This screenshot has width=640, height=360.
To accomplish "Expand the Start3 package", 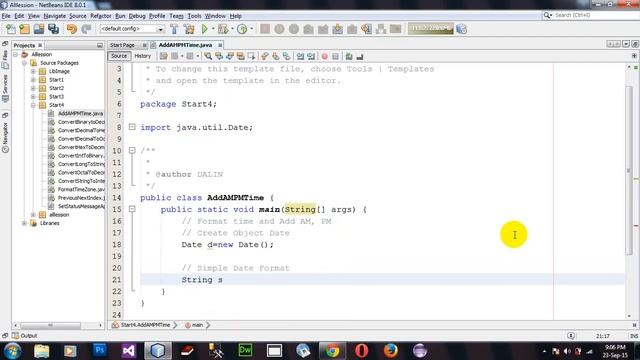I will (x=33, y=97).
